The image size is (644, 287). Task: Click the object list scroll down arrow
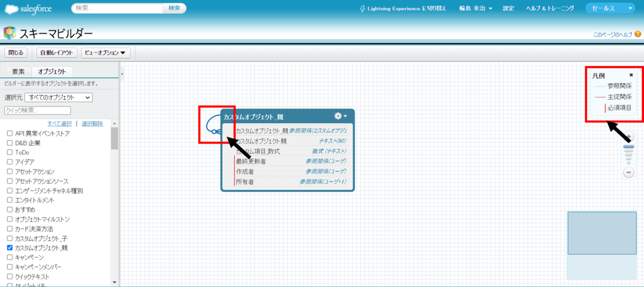(x=114, y=282)
